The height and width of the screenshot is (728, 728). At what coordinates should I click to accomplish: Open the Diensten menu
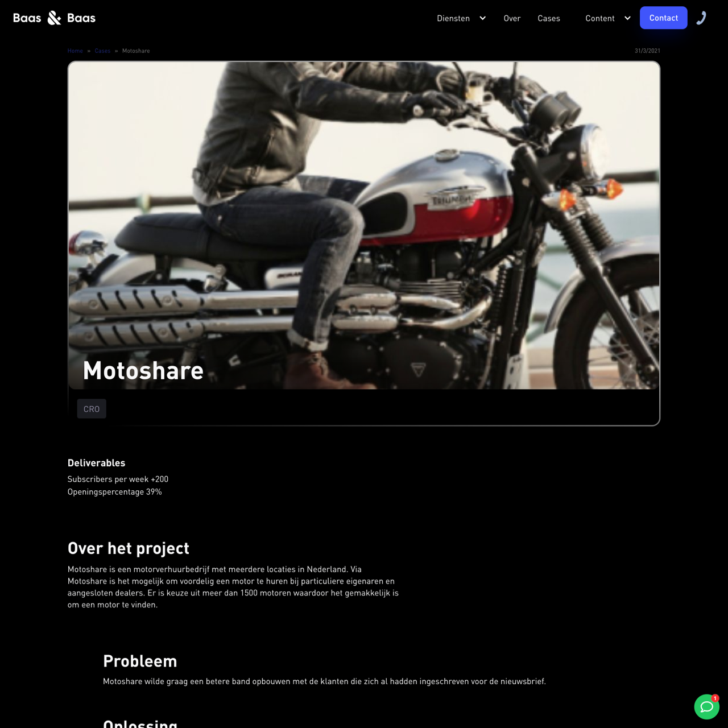click(453, 18)
